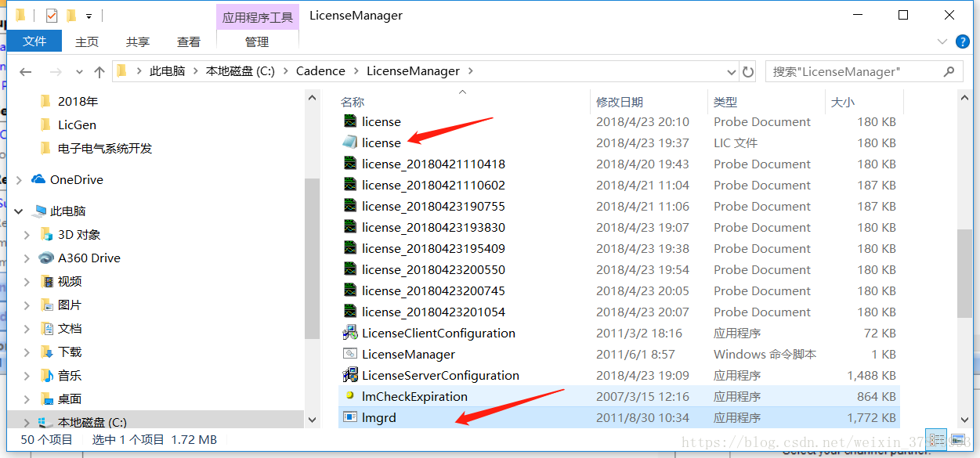Click LicenseManager in address breadcrumb
The image size is (980, 458).
pos(413,71)
